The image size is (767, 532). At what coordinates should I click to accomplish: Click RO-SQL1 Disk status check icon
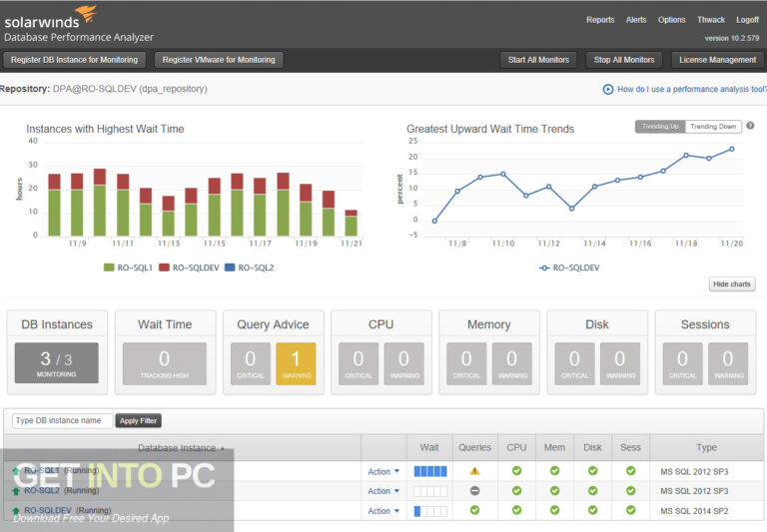point(593,471)
